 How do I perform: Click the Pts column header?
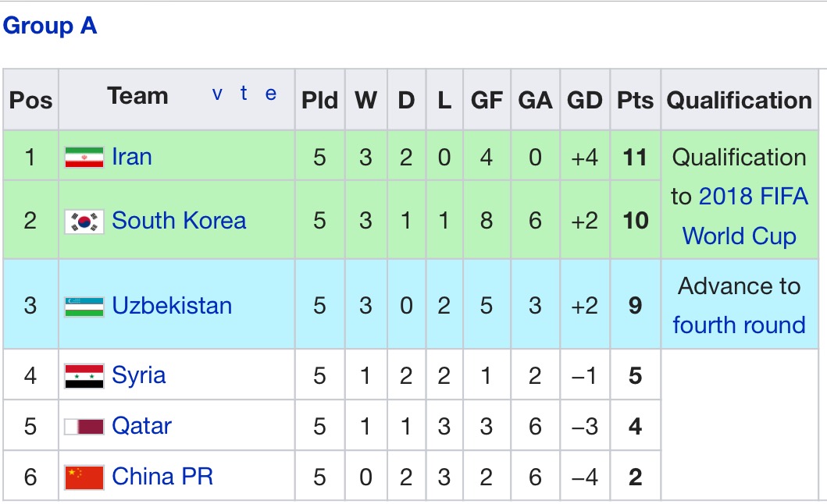coord(635,100)
